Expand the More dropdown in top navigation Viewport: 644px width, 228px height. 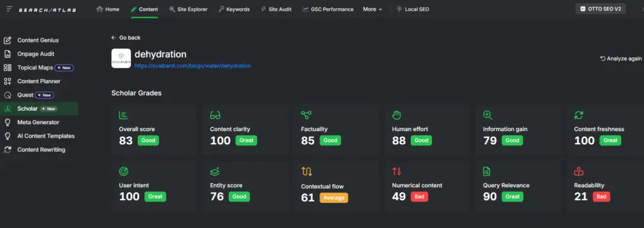point(372,9)
